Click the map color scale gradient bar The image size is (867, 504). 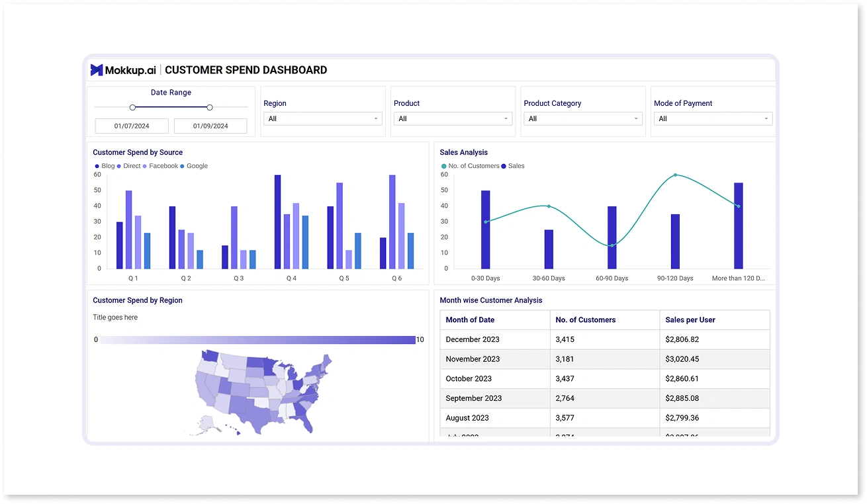257,340
